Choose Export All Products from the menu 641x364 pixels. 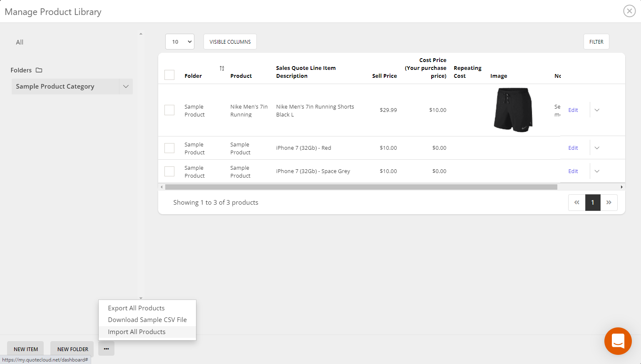tap(136, 308)
